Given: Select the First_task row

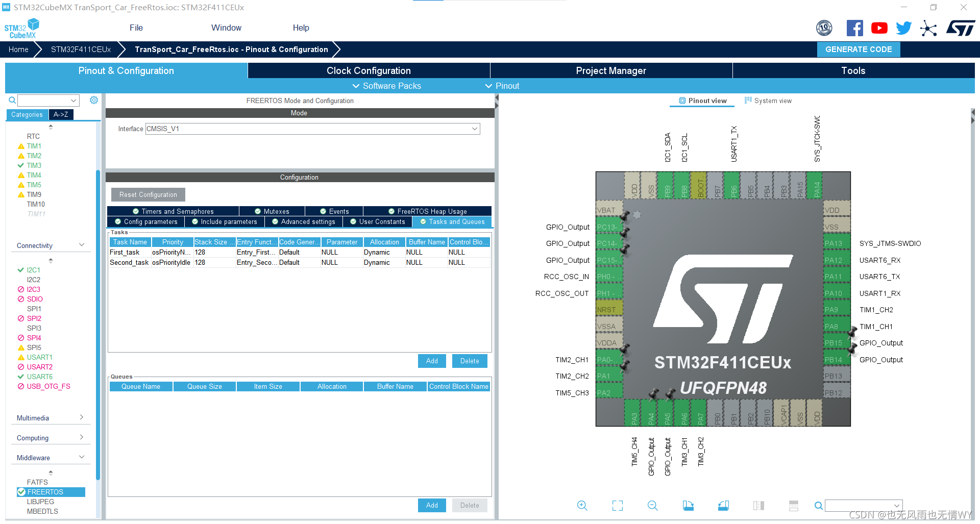Looking at the screenshot, I should pos(300,252).
